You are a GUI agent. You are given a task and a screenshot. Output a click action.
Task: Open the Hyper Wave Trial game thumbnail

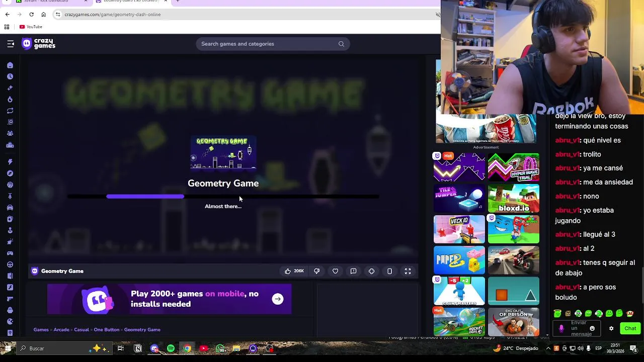(514, 167)
